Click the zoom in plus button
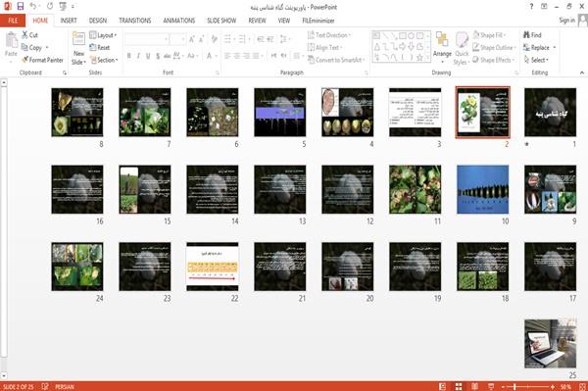Screen dimensions: 588x391 click(x=553, y=386)
